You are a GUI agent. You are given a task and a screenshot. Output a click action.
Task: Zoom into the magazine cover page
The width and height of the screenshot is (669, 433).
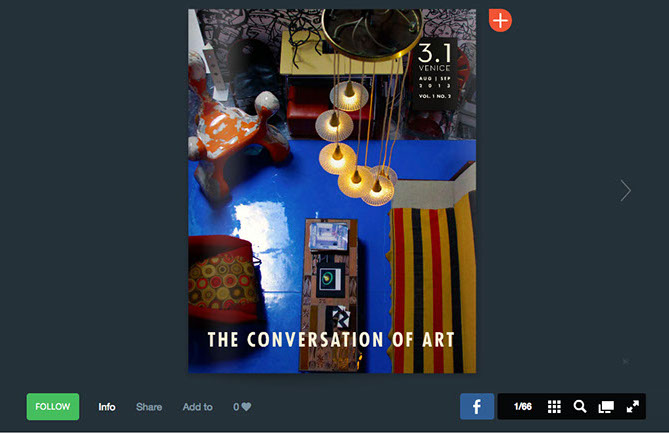[x=332, y=191]
